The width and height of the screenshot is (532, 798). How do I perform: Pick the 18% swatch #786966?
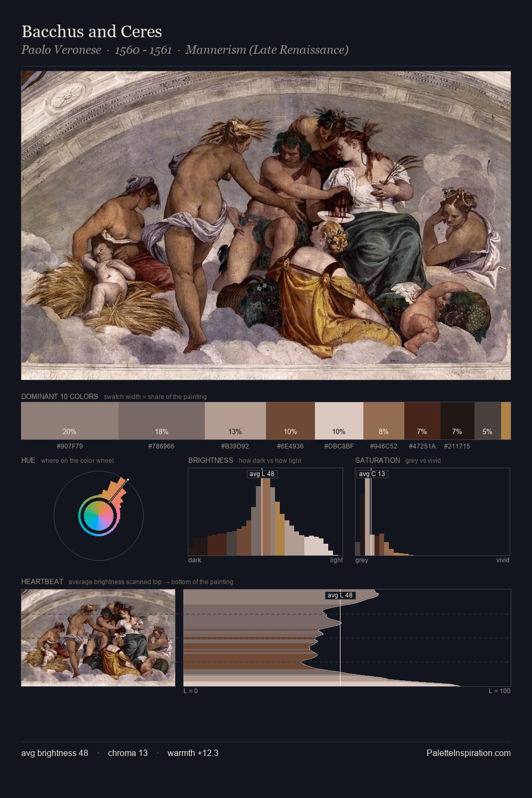pos(162,421)
